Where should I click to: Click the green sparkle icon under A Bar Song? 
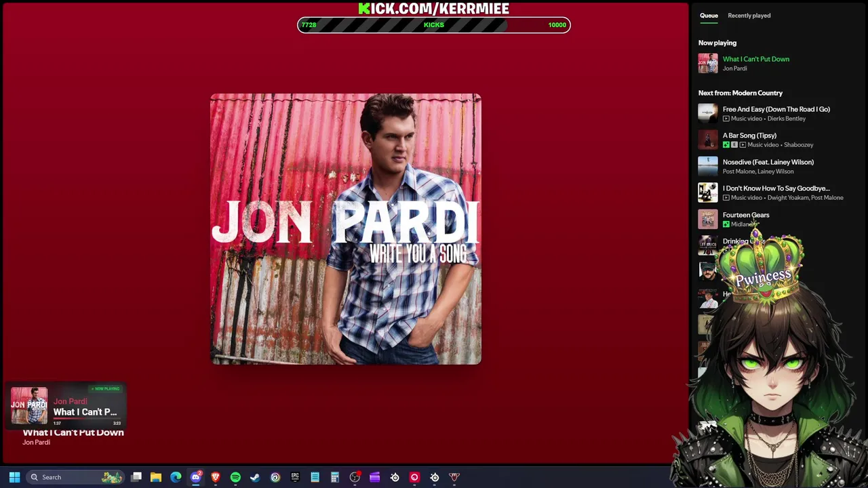point(726,145)
